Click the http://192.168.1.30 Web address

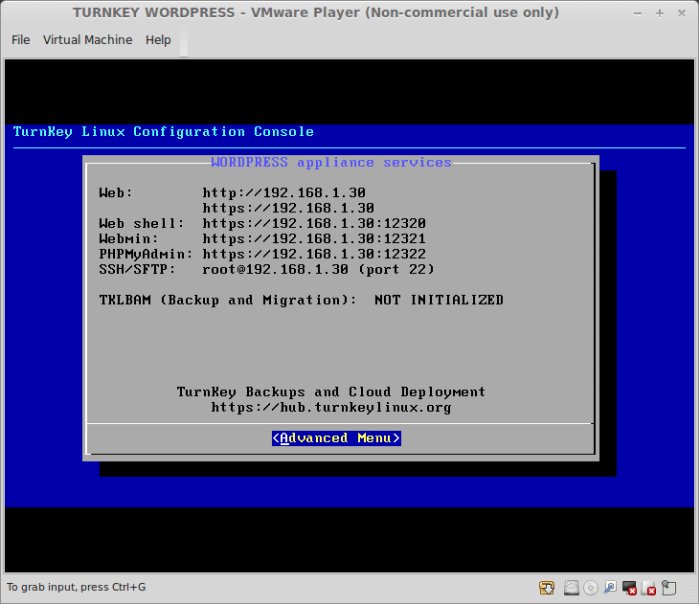point(284,193)
